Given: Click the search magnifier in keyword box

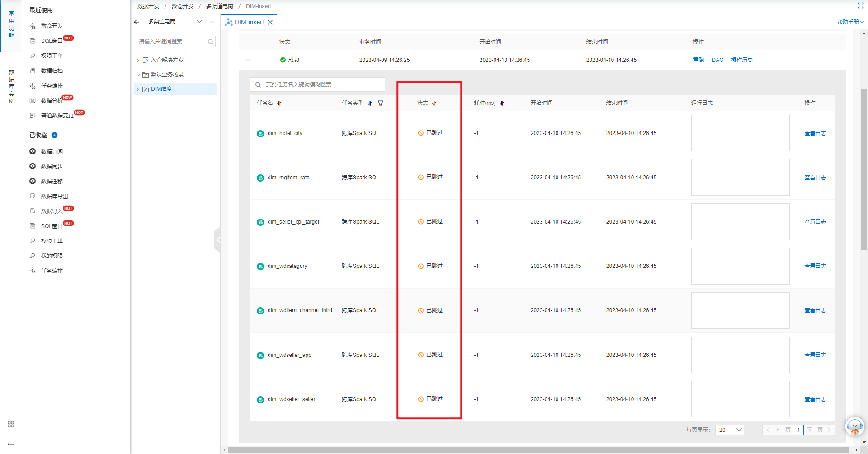Looking at the screenshot, I should coord(210,42).
